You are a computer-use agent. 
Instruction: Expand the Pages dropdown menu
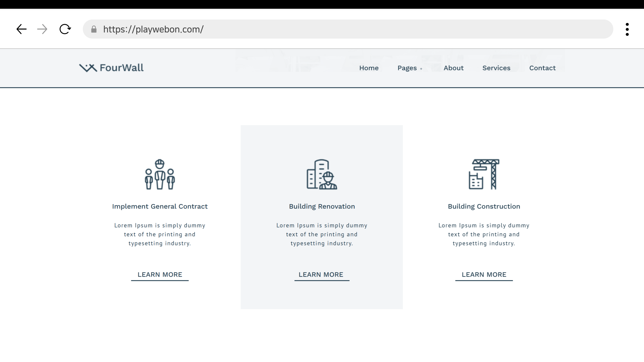(407, 68)
